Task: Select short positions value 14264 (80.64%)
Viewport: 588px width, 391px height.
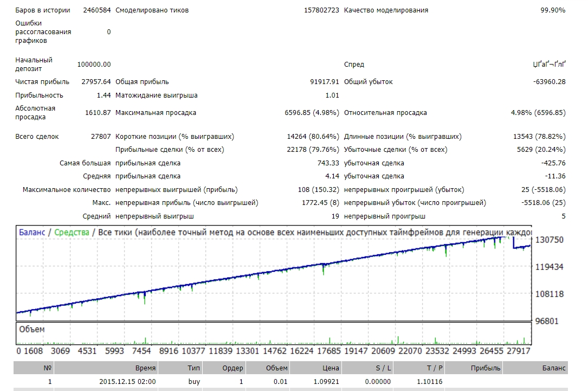Action: [x=313, y=137]
